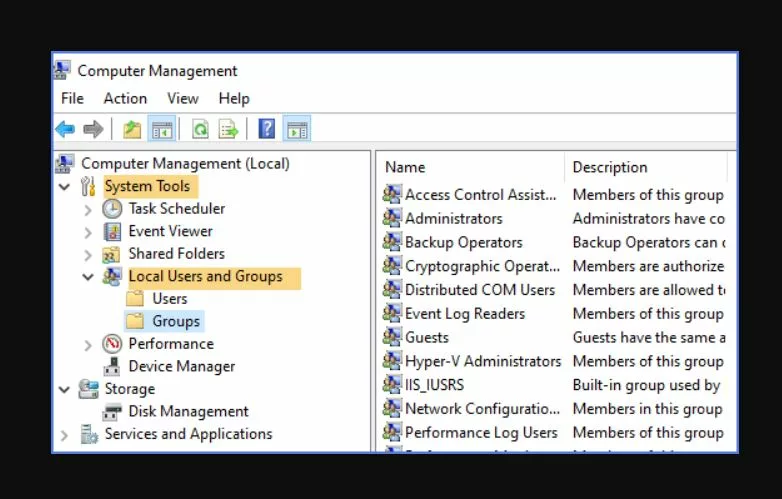The height and width of the screenshot is (499, 782).
Task: Expand the Services and Applications node
Action: 64,435
